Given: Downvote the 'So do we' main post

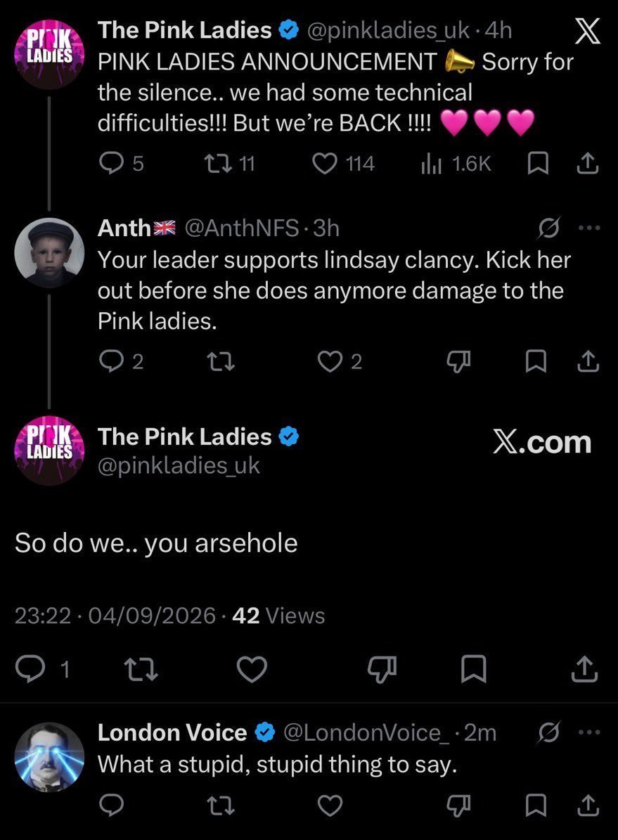Looking at the screenshot, I should click(x=382, y=668).
